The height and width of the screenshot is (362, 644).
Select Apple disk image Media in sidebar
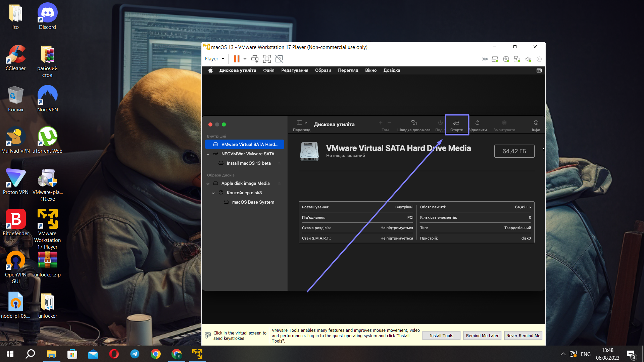pyautogui.click(x=245, y=184)
